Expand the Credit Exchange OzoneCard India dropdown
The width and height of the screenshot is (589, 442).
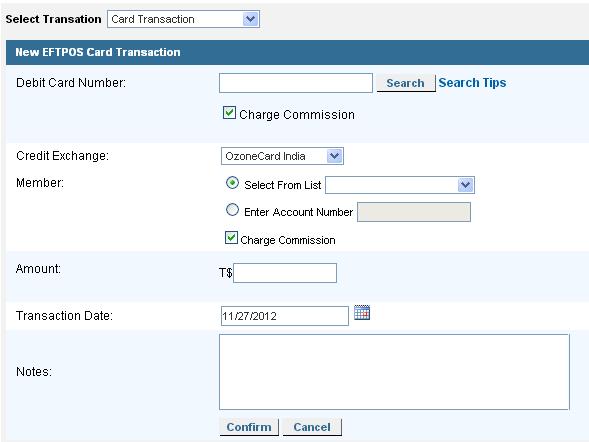pyautogui.click(x=282, y=156)
